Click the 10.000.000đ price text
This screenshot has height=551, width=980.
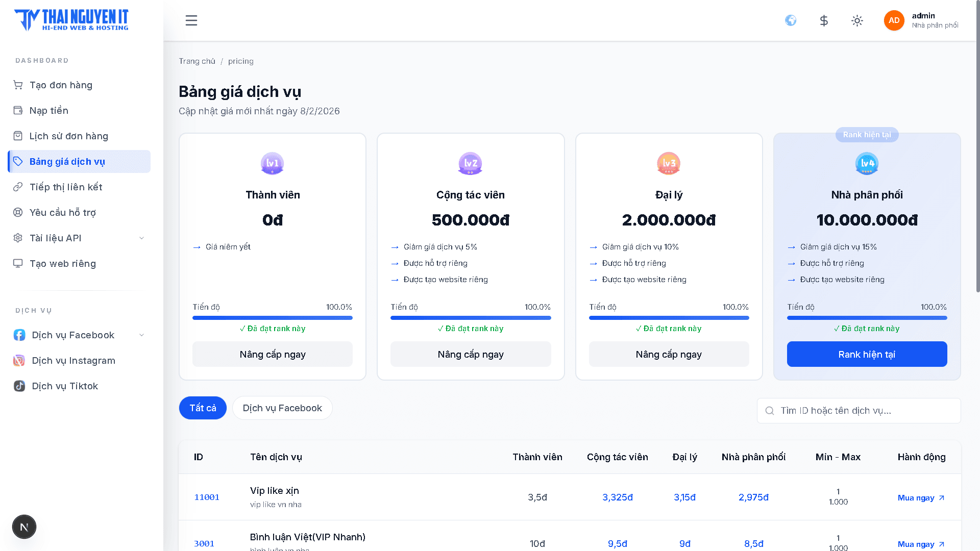point(867,220)
